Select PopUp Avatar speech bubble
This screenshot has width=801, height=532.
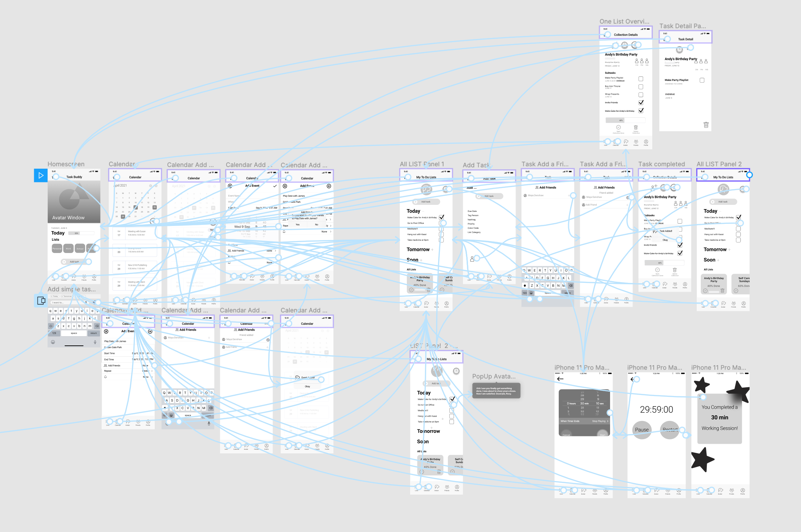496,391
